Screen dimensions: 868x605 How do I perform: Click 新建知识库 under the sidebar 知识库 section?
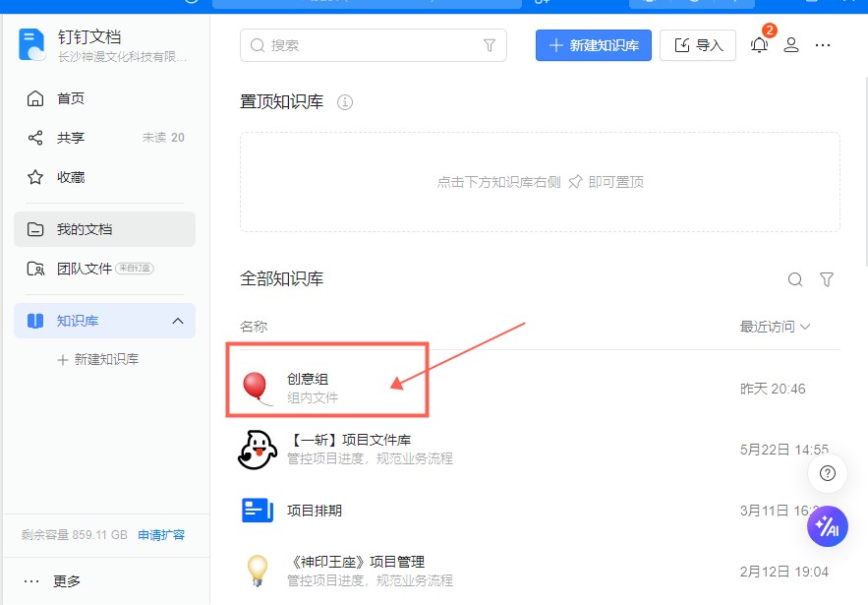(x=98, y=360)
